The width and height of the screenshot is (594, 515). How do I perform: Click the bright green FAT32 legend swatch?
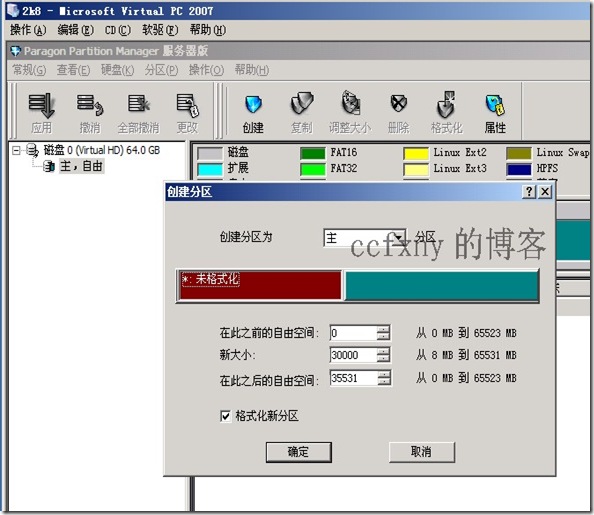pos(313,169)
